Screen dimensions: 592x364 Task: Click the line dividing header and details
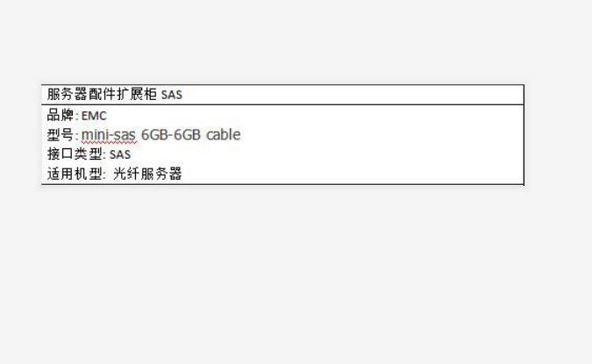coord(282,104)
